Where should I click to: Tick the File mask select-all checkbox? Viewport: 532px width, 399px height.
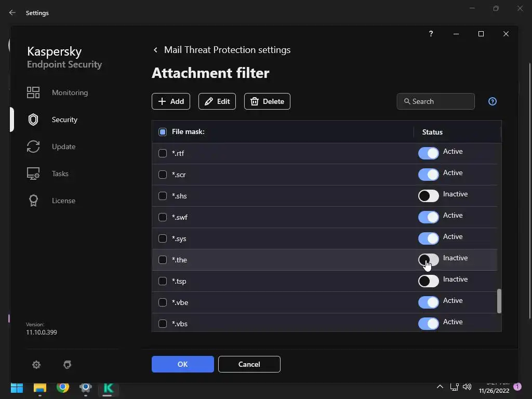click(163, 132)
